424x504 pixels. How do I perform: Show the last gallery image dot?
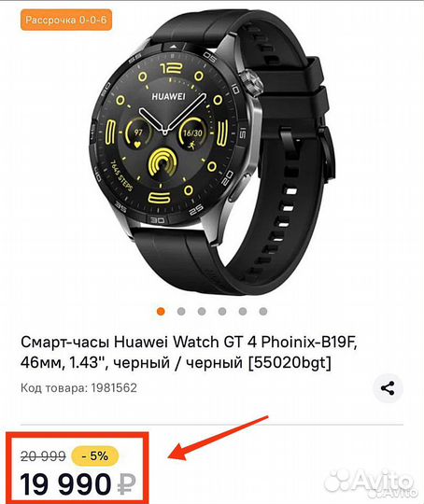(x=263, y=311)
